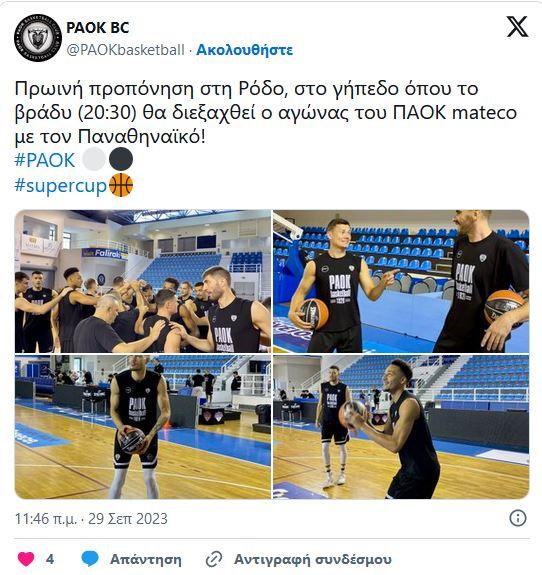Image resolution: width=542 pixels, height=575 pixels.
Task: Open the team huddle photo
Action: 143,281
